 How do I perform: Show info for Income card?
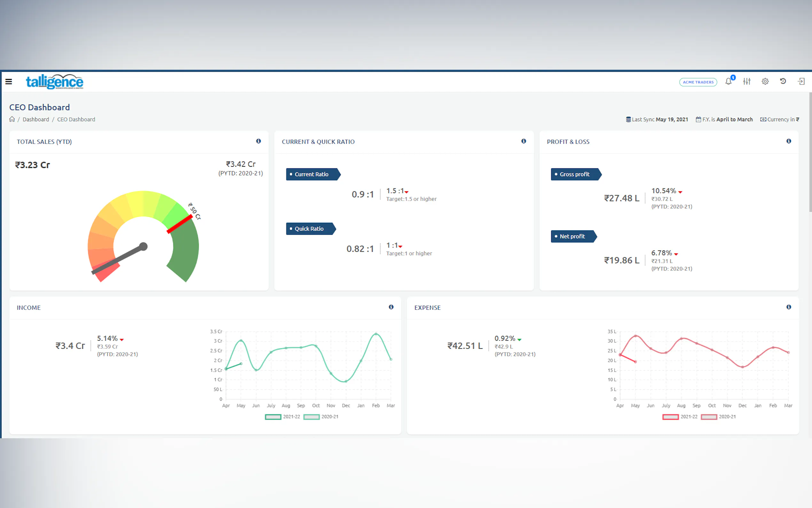391,307
